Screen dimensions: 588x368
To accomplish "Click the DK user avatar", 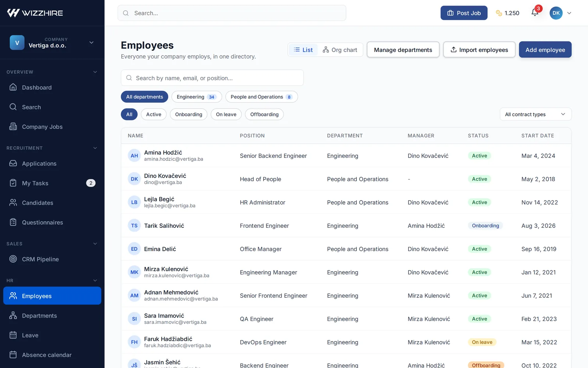I will pyautogui.click(x=556, y=13).
